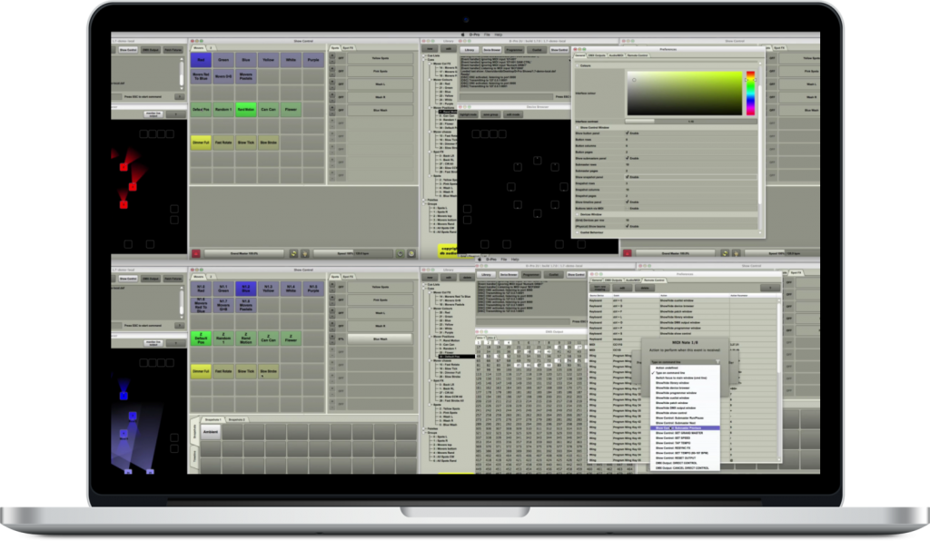Screen dimensions: 930x560
Task: Uncheck Show timeline panel Enable in Preferences
Action: pyautogui.click(x=628, y=202)
